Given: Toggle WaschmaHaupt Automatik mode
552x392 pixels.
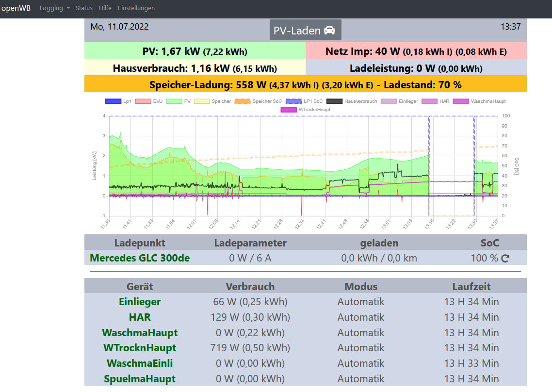Looking at the screenshot, I should (360, 333).
